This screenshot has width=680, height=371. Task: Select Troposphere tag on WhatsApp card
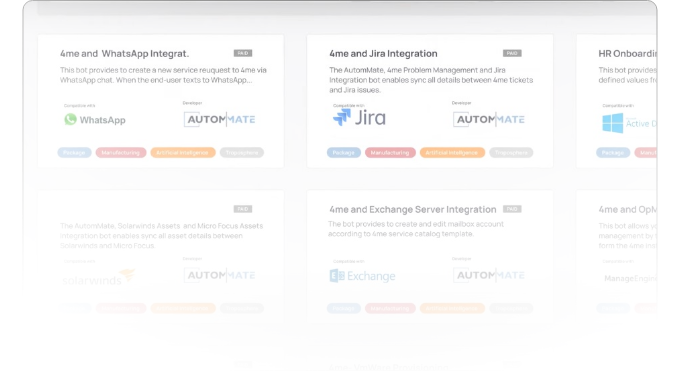242,153
